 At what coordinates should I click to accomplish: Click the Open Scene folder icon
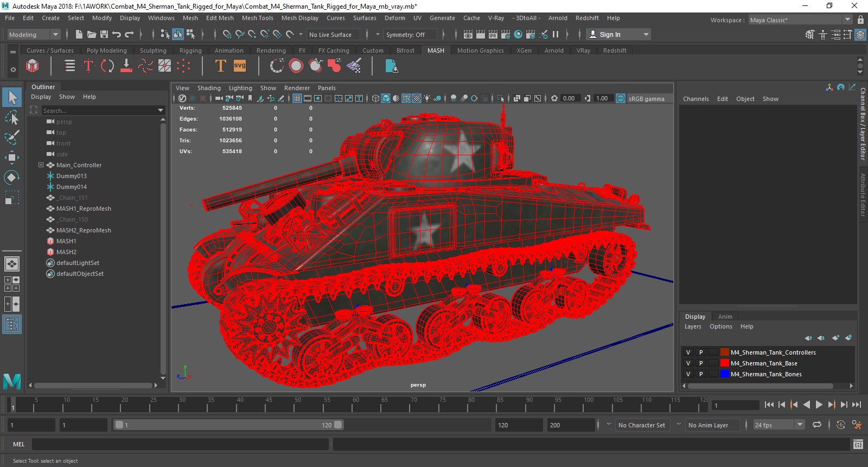tap(92, 34)
